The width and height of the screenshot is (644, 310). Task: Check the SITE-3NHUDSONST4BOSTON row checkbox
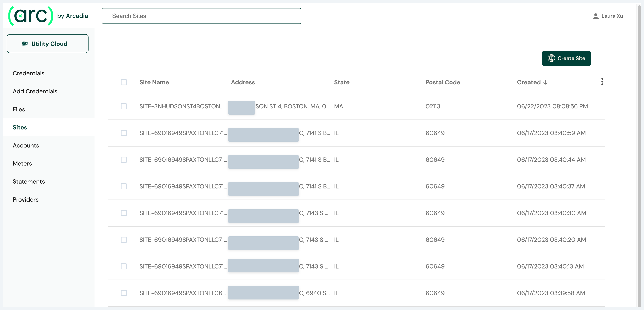(x=124, y=106)
